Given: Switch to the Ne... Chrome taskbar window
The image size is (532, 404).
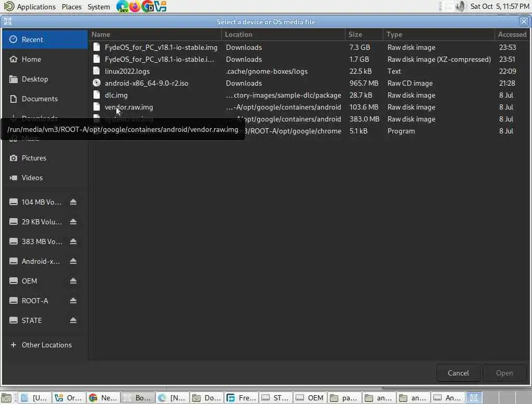Looking at the screenshot, I should pyautogui.click(x=103, y=398).
